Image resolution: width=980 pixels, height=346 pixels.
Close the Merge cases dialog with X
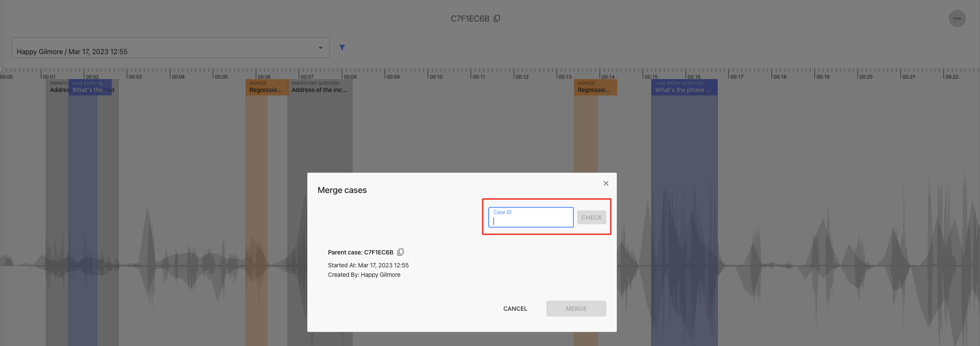(606, 184)
